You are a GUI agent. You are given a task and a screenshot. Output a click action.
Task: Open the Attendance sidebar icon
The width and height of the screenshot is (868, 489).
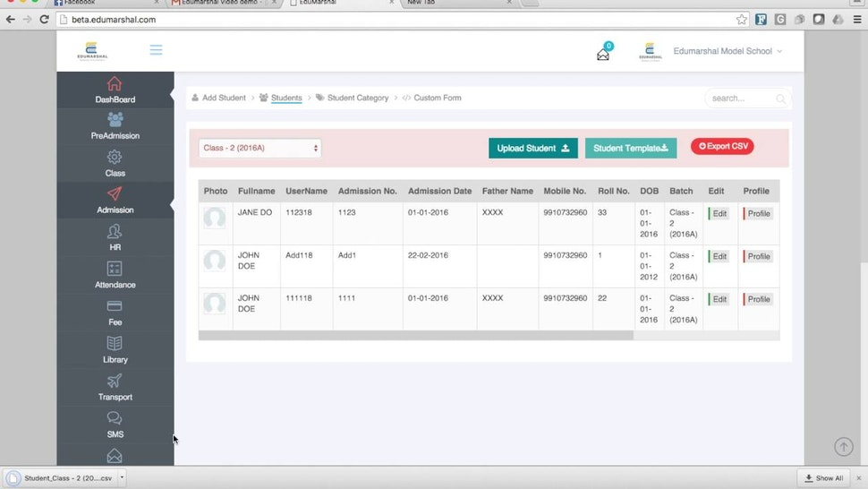(x=115, y=269)
